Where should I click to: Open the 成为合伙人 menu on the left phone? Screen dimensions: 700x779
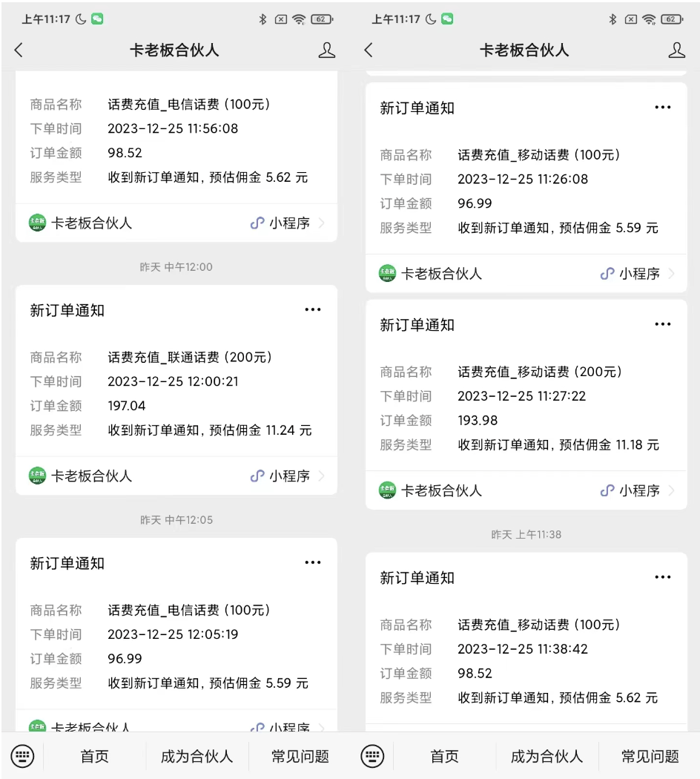197,756
